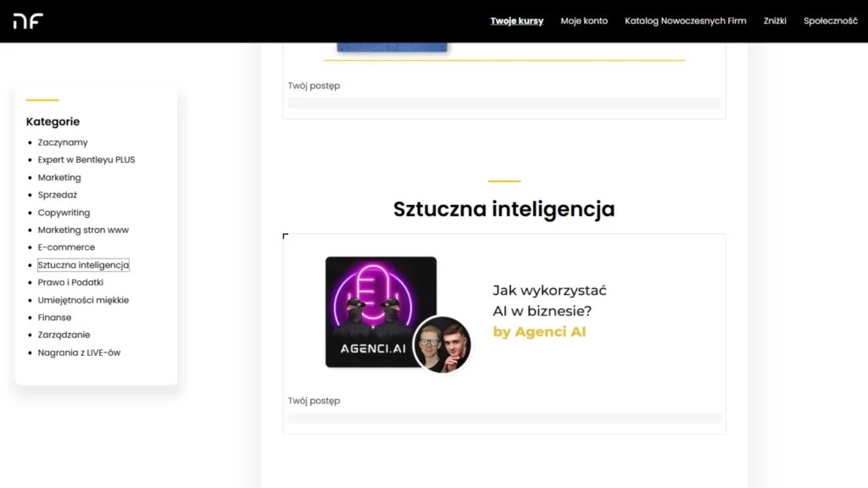The width and height of the screenshot is (868, 488).
Task: Click AI course progress bar
Action: (504, 419)
